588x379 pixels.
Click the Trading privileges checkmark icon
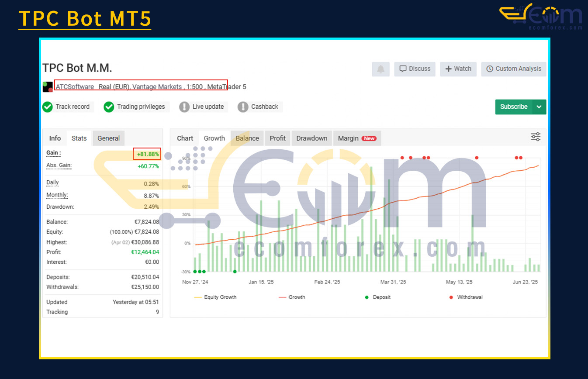[109, 107]
